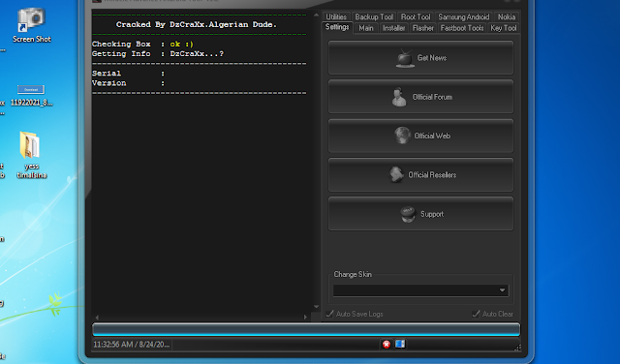Switch to the Root Tool tab
The image size is (620, 364).
click(416, 16)
